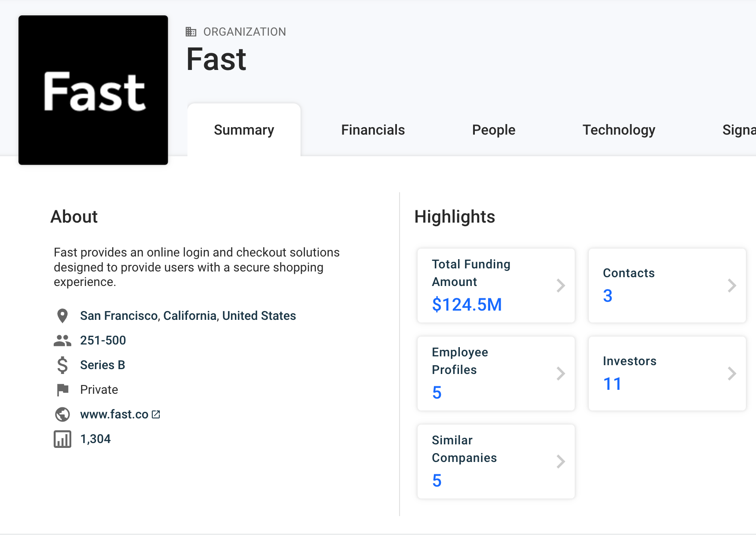Click the Employee Profiles count 5
756x535 pixels.
coord(437,392)
